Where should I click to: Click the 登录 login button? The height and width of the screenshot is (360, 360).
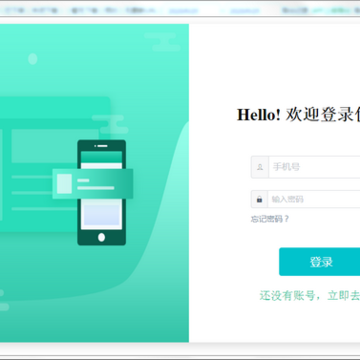point(319,262)
